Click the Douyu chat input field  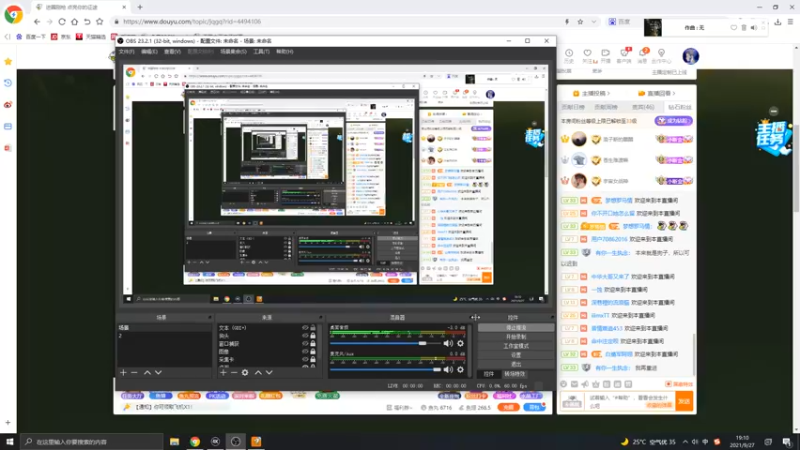[x=629, y=402]
